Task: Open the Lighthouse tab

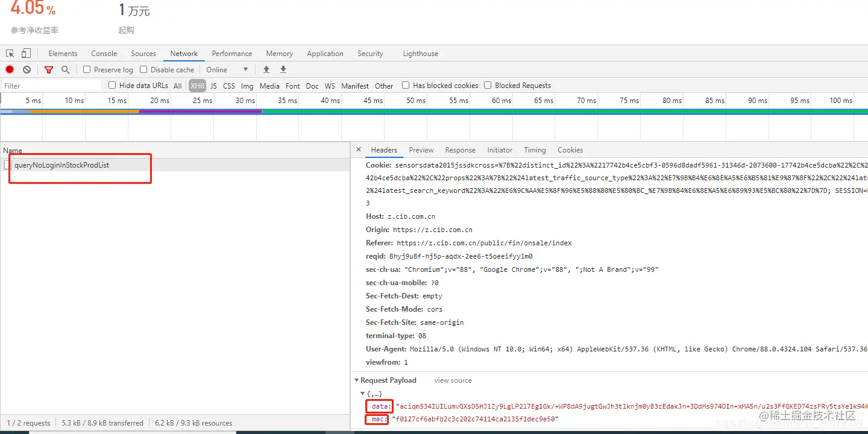Action: pyautogui.click(x=420, y=54)
